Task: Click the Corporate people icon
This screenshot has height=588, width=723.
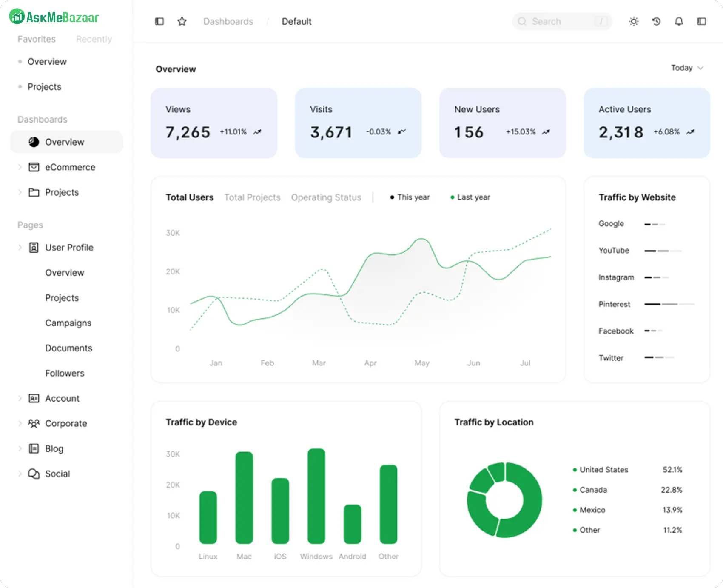Action: (34, 423)
